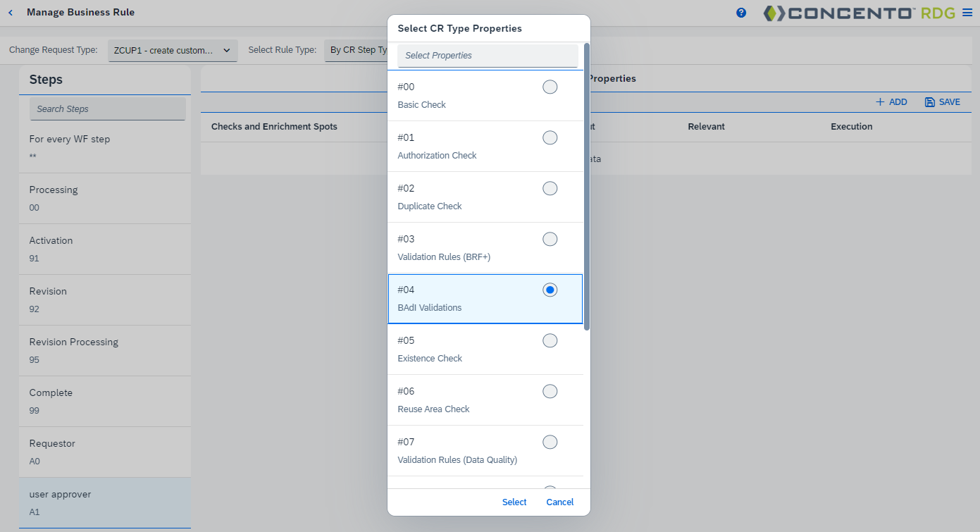
Task: Click the back arrow next to Manage Business Rule
Action: (10, 12)
